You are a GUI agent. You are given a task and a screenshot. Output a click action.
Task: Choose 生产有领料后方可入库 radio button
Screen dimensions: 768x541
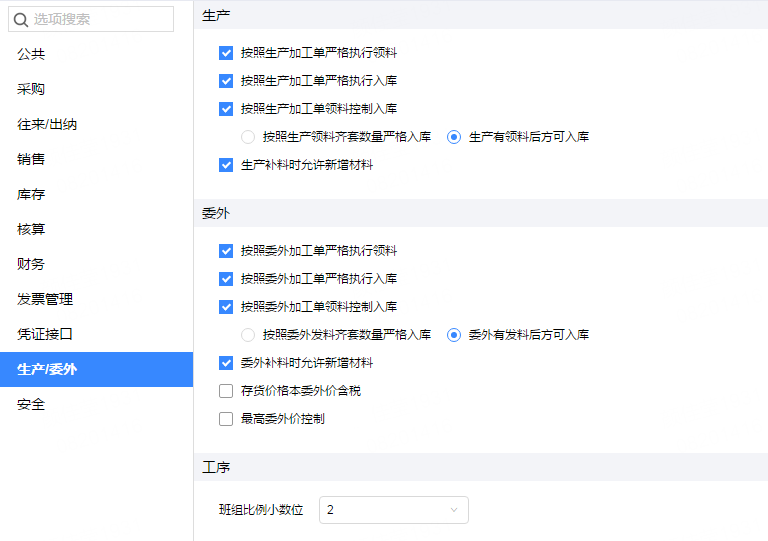(x=454, y=137)
